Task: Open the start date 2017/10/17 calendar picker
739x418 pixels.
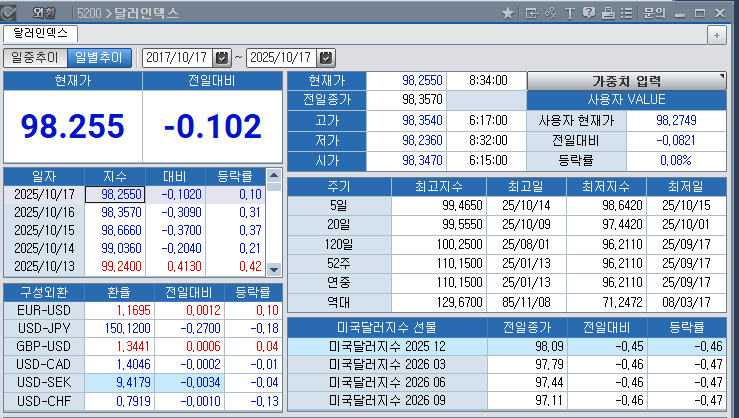Action: 222,57
